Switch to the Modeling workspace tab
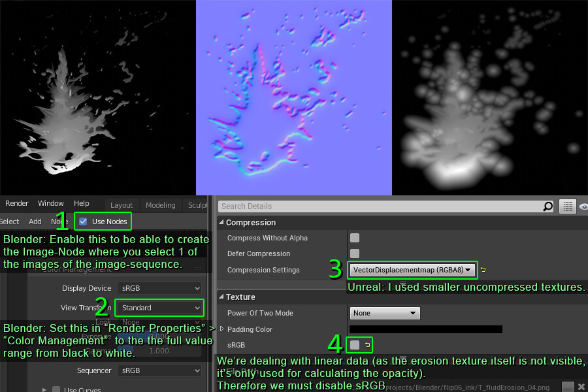The height and width of the screenshot is (392, 588). click(x=161, y=205)
